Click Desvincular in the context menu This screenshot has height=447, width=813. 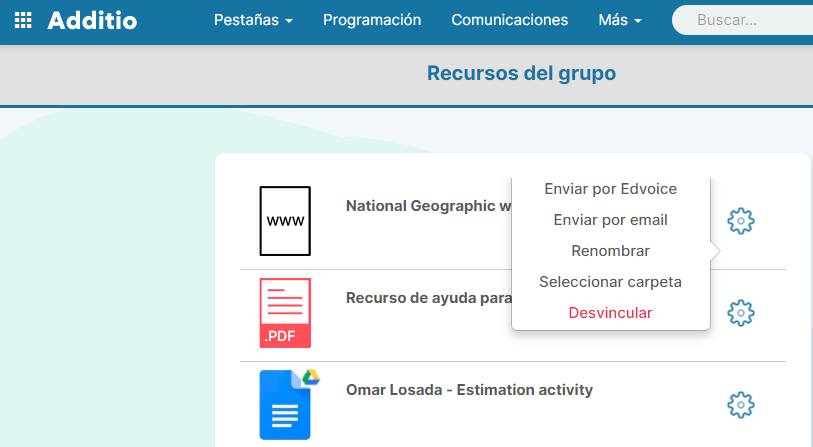610,313
